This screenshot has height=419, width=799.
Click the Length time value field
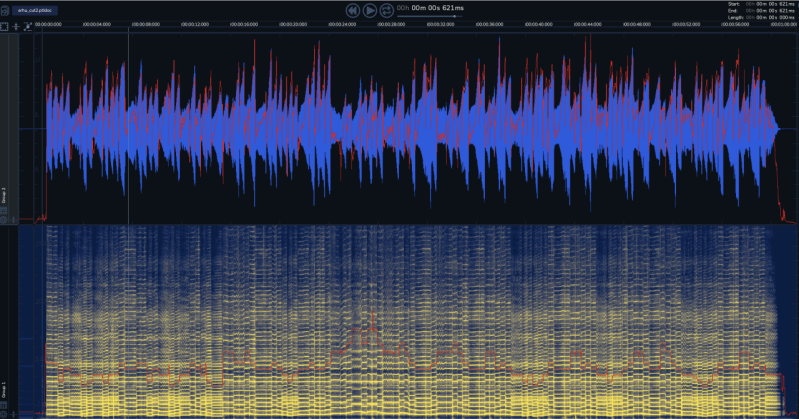tap(769, 16)
